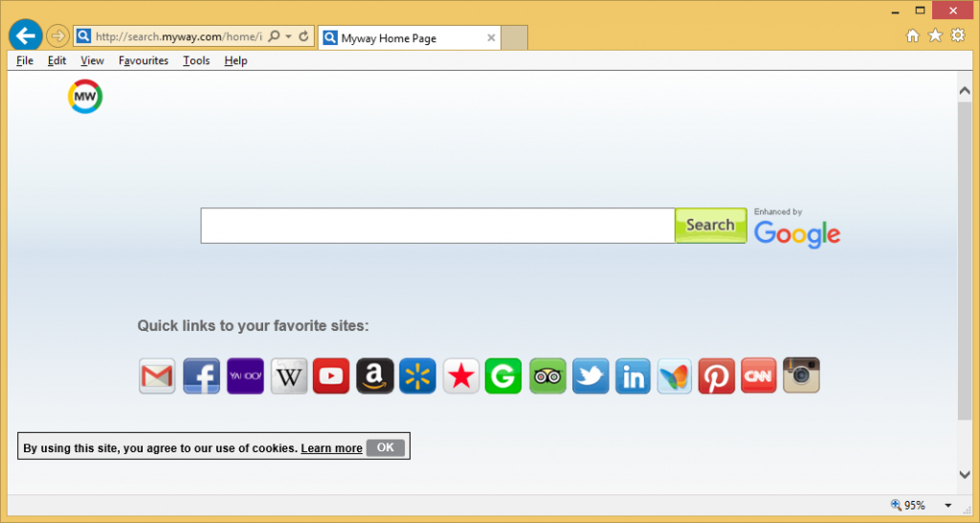Open the CNN quick link icon

click(x=759, y=376)
